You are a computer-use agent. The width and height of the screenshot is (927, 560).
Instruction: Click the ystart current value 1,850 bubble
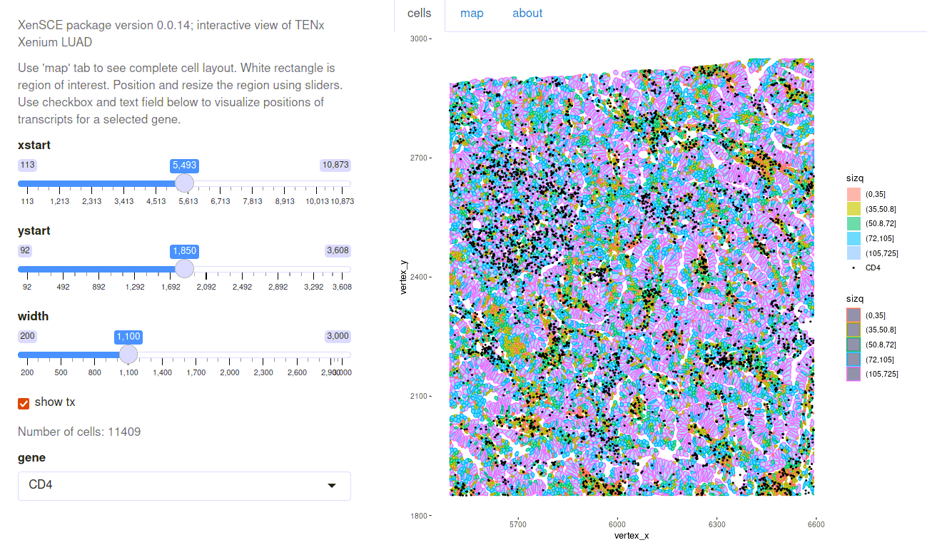[184, 251]
